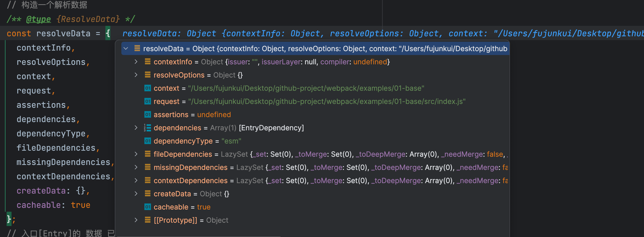
Task: Click the dependencies array type icon
Action: 148,128
